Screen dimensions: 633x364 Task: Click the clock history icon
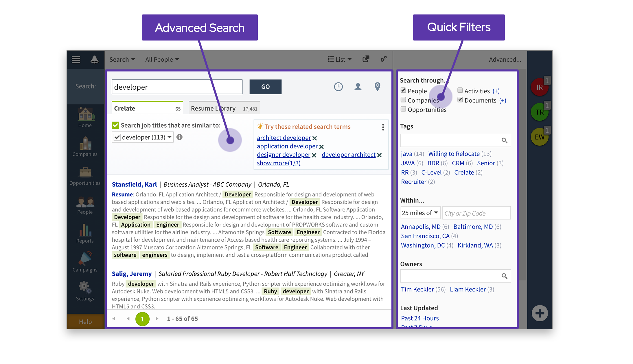338,87
